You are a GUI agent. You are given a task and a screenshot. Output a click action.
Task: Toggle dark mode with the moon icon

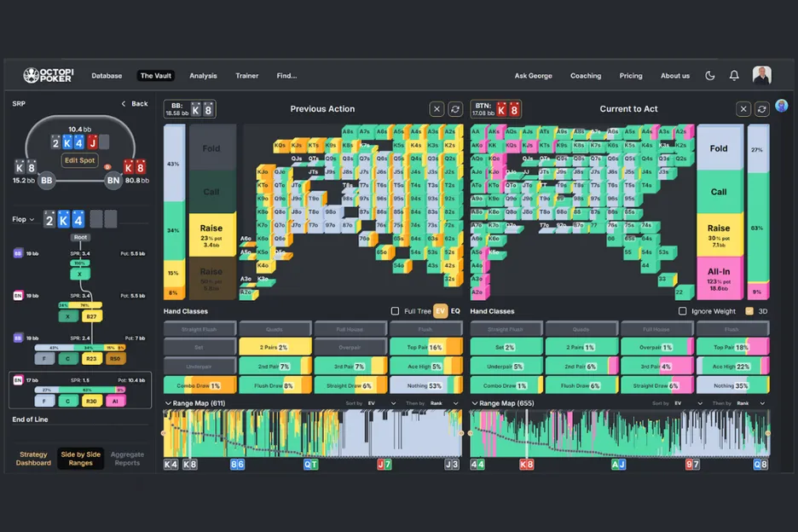coord(710,76)
